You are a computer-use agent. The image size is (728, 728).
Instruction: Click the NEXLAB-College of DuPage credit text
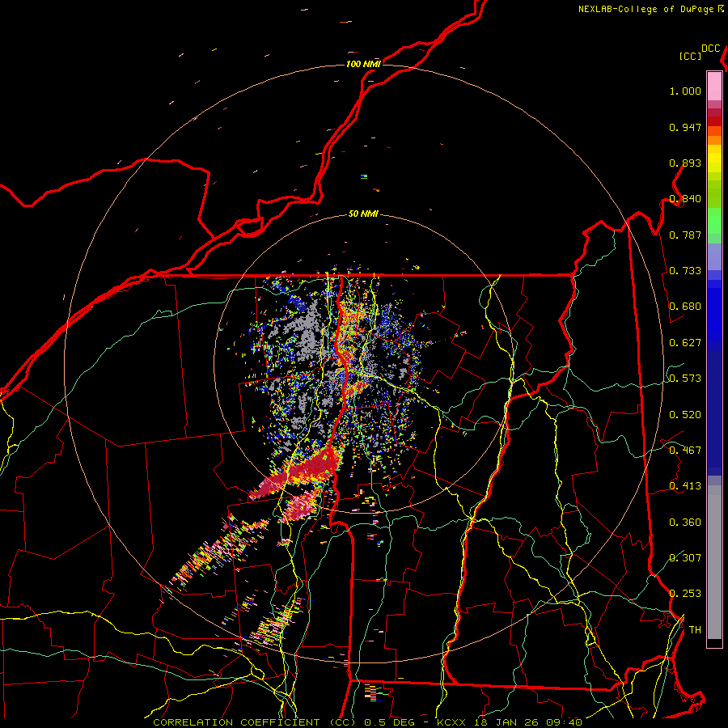click(645, 9)
